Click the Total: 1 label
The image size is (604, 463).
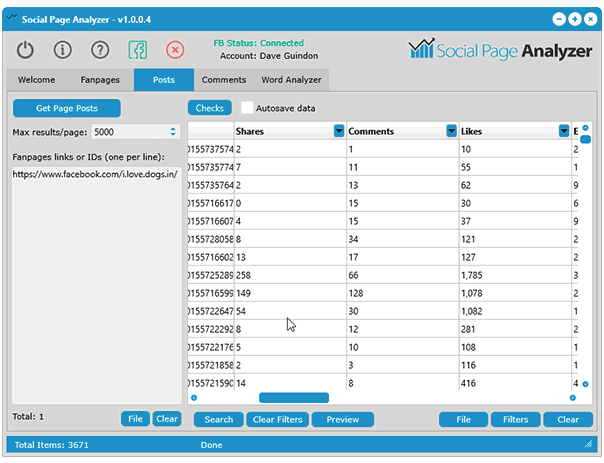[28, 416]
